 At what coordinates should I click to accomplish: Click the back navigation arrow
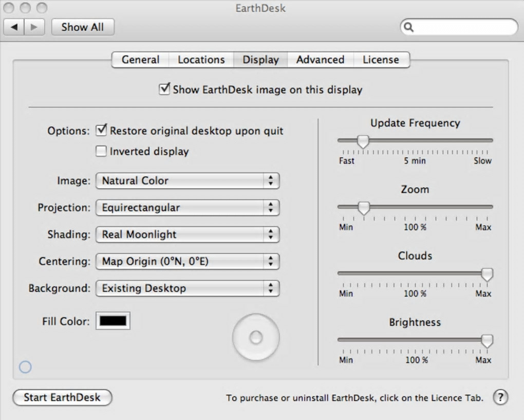click(14, 27)
